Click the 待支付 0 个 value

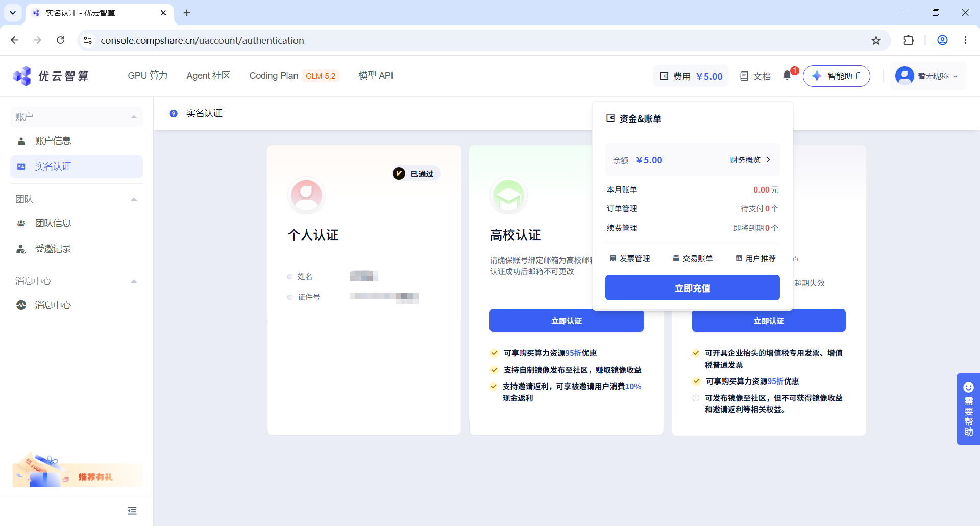coord(759,208)
